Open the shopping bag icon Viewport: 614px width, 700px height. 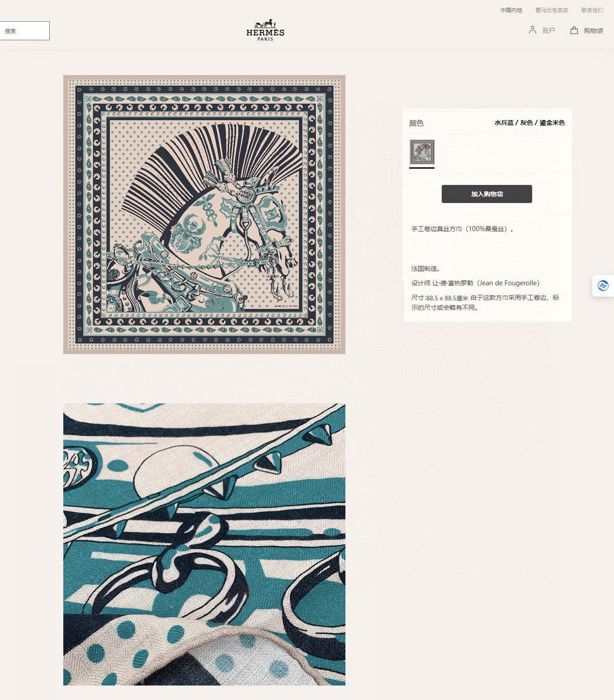coord(574,30)
